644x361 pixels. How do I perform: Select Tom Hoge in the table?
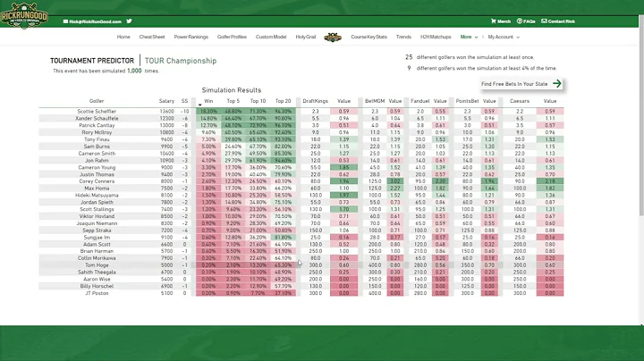click(97, 265)
